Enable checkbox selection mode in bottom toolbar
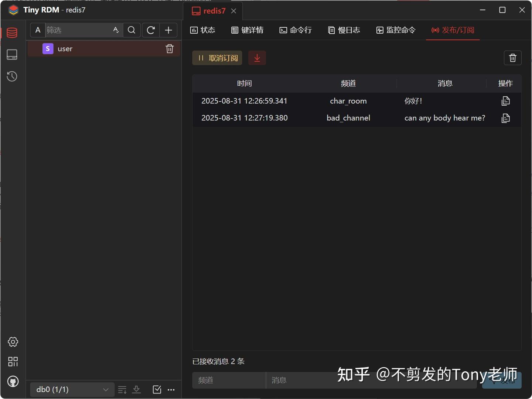Image resolution: width=532 pixels, height=399 pixels. [x=157, y=389]
